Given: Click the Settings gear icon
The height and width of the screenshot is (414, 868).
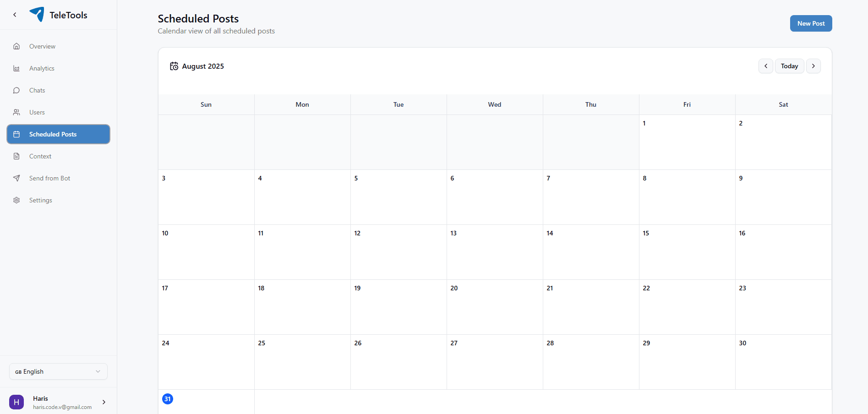Looking at the screenshot, I should point(16,200).
